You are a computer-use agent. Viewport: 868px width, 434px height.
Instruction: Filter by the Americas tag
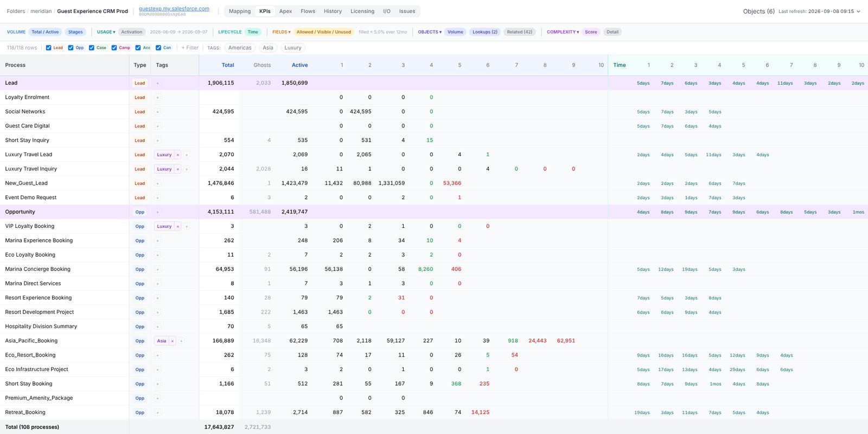point(240,48)
